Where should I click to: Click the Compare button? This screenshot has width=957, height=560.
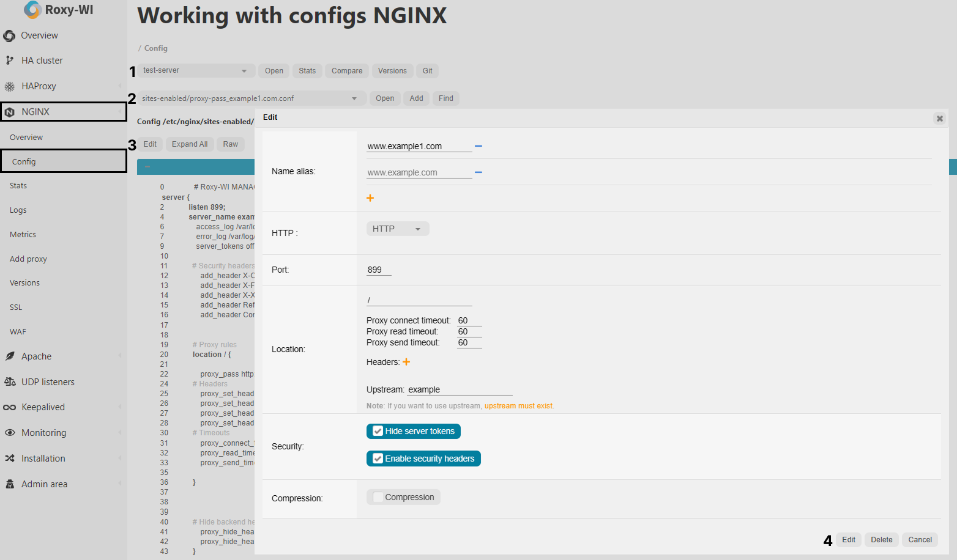click(347, 71)
